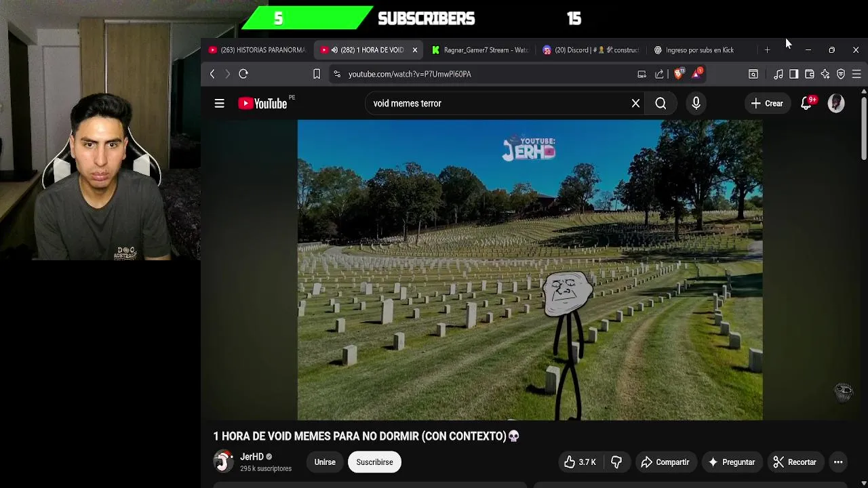Open the three-dots more actions menu

838,462
